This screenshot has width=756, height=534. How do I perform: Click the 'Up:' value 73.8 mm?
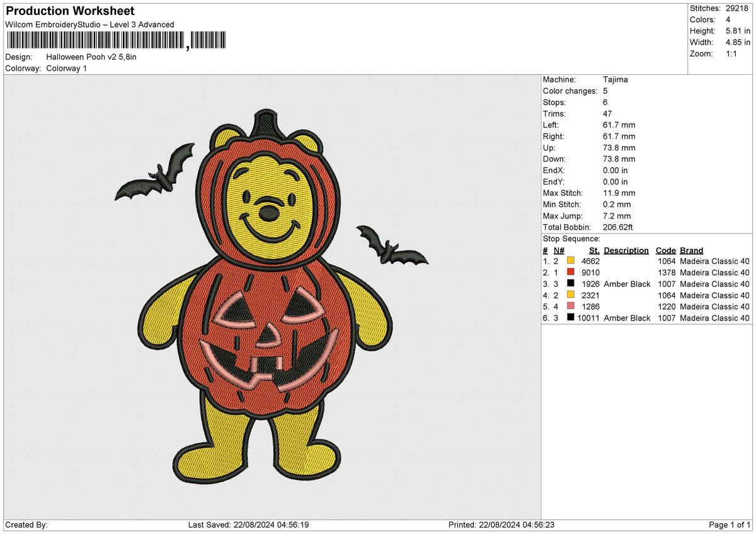coord(619,147)
